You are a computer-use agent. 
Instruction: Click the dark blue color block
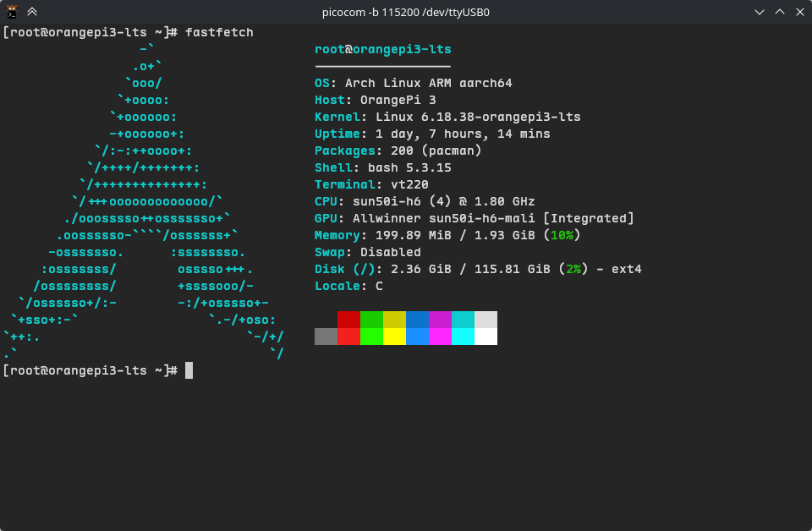point(417,320)
